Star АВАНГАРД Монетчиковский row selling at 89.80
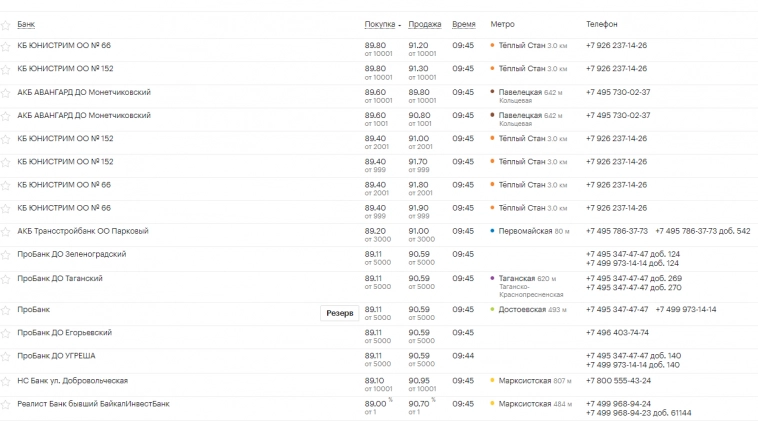The image size is (758, 421). pos(5,93)
